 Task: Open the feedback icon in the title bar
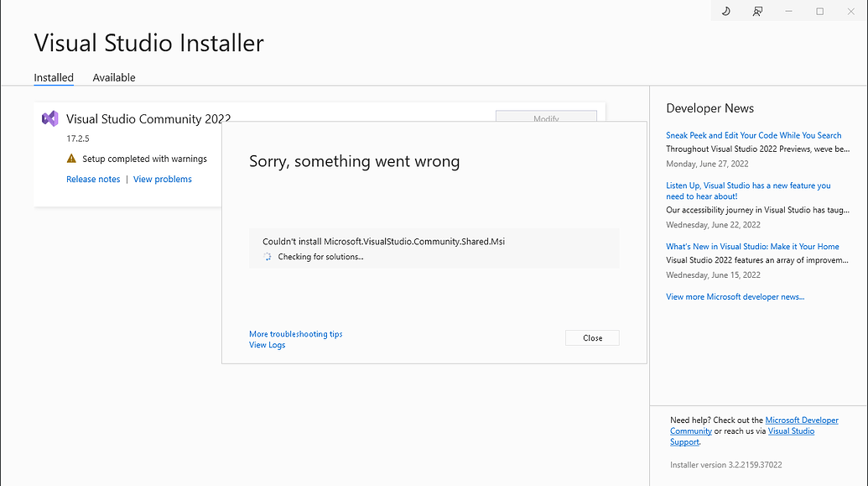pos(756,11)
